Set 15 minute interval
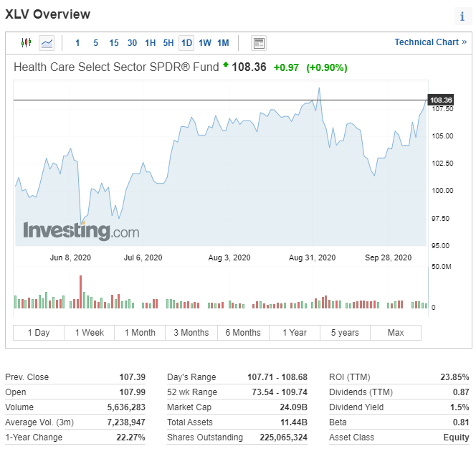The image size is (476, 454). coord(114,43)
